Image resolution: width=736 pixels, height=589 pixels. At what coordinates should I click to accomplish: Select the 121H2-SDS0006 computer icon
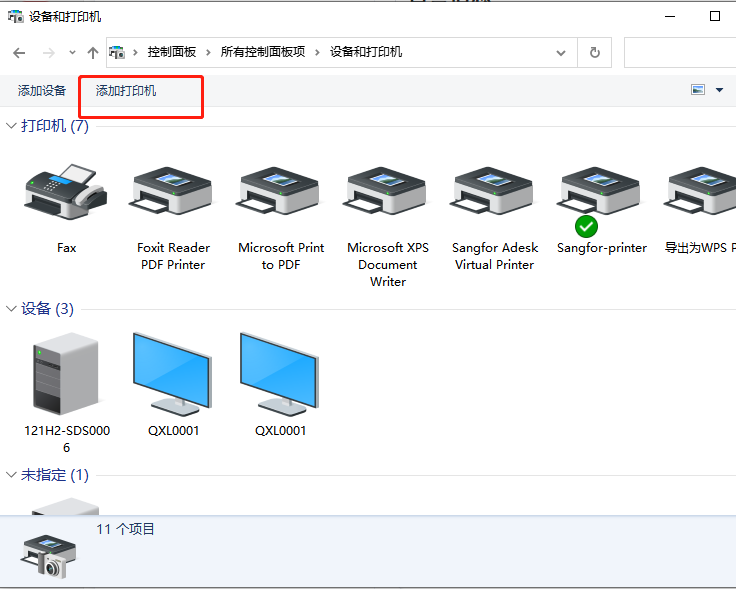66,374
